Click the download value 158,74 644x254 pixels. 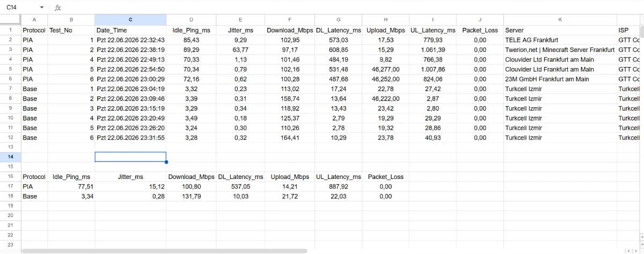(290, 99)
